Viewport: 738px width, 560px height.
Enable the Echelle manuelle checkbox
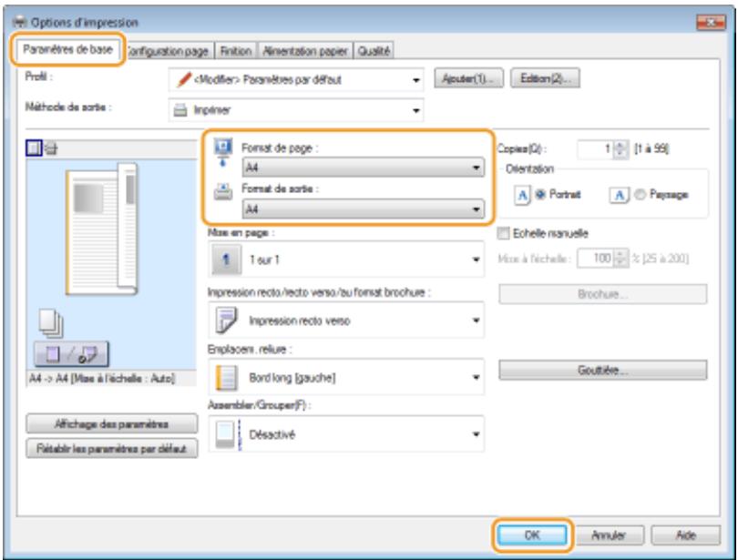pos(504,233)
